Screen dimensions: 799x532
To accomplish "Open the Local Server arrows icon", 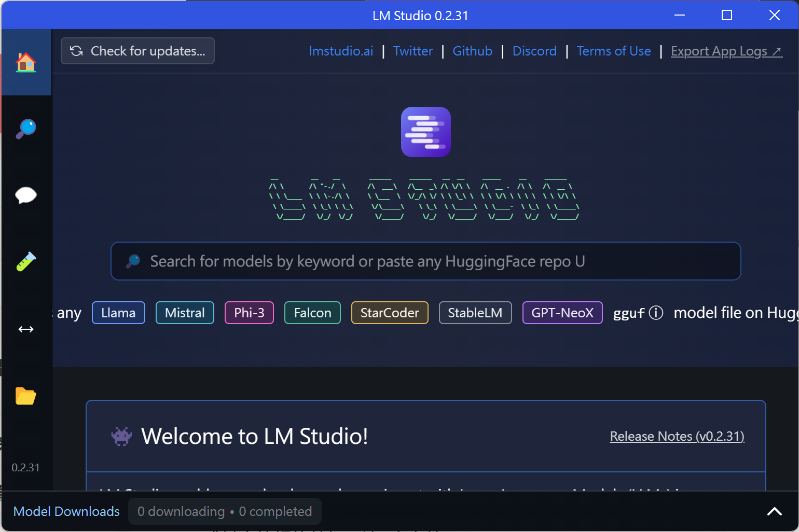I will click(x=26, y=329).
